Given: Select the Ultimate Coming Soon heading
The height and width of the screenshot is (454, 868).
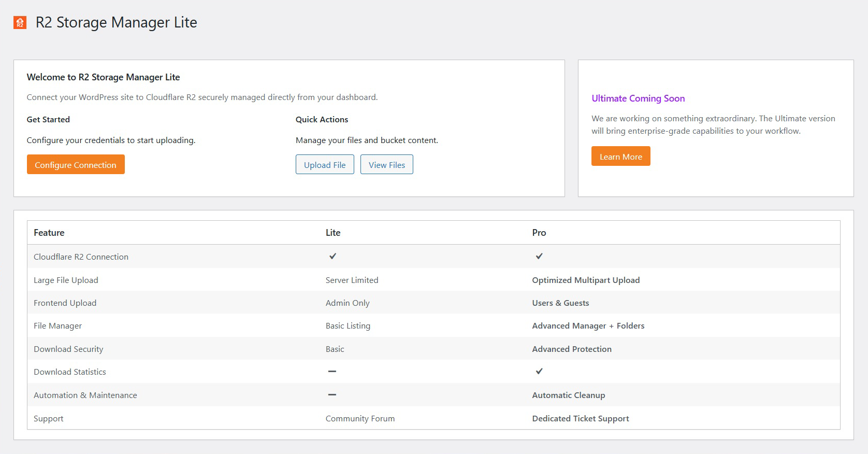Looking at the screenshot, I should tap(638, 98).
